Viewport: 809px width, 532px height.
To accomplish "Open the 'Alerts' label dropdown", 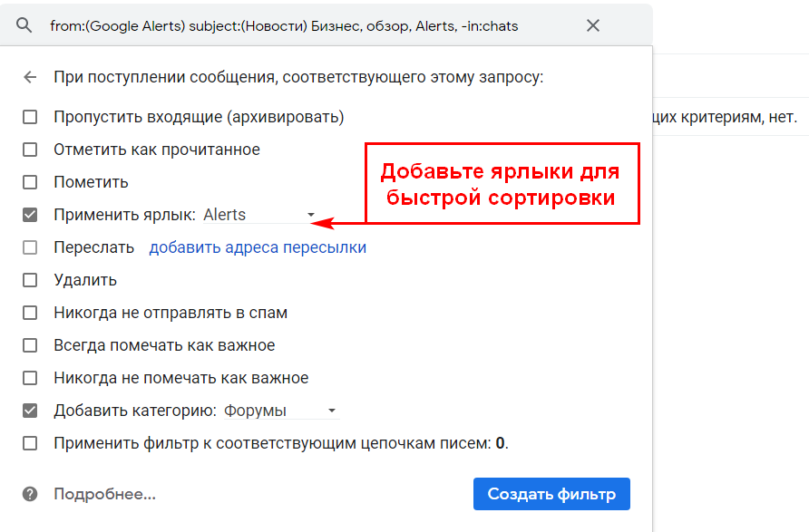I will [x=259, y=215].
